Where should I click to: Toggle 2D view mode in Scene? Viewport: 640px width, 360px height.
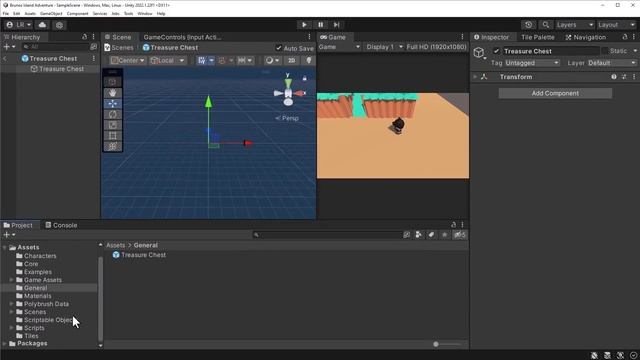coord(291,60)
